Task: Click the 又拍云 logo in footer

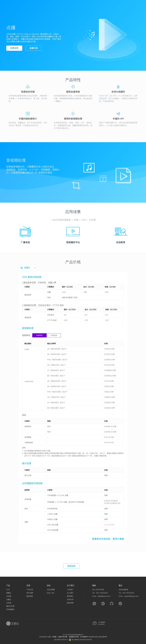Action: (13, 623)
